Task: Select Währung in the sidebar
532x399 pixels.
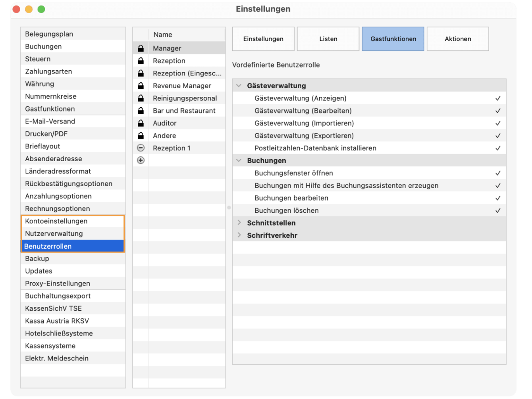Action: tap(73, 84)
